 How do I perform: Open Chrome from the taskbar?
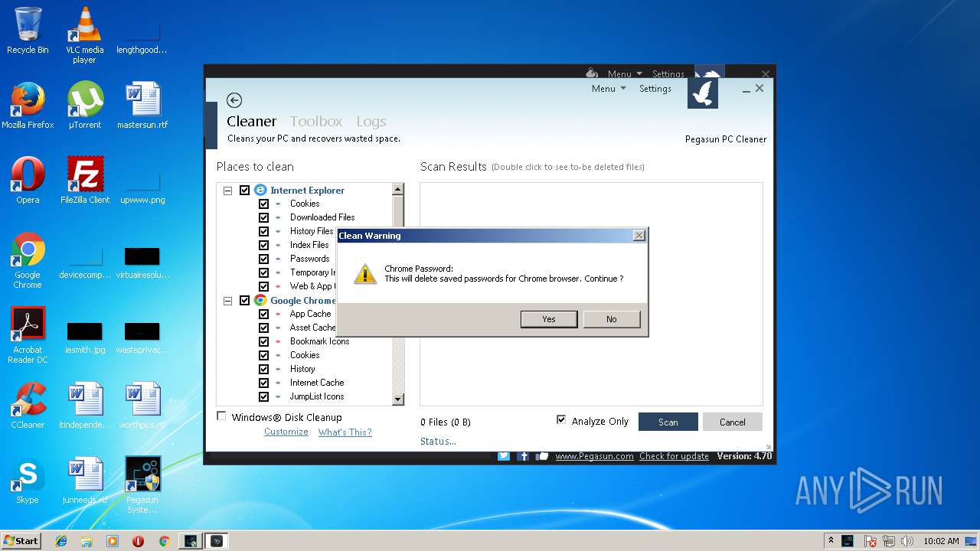[164, 541]
